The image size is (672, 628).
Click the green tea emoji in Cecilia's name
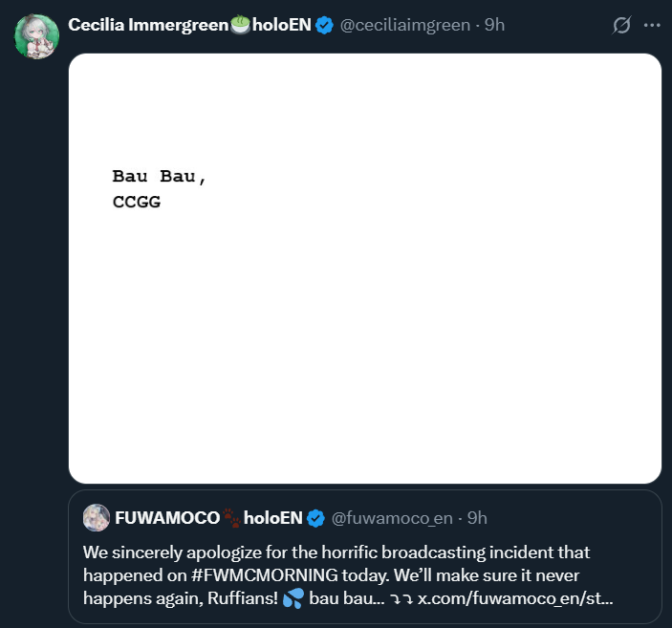[240, 25]
